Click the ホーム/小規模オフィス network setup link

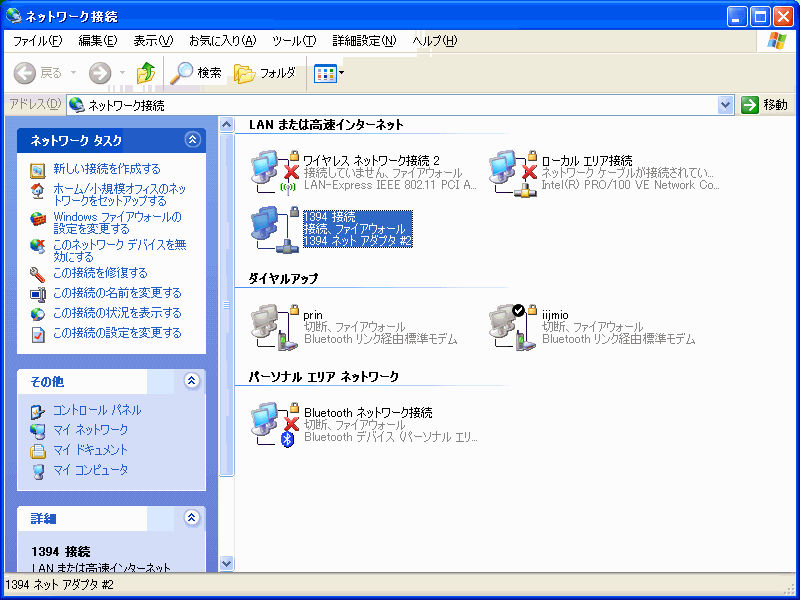click(120, 195)
